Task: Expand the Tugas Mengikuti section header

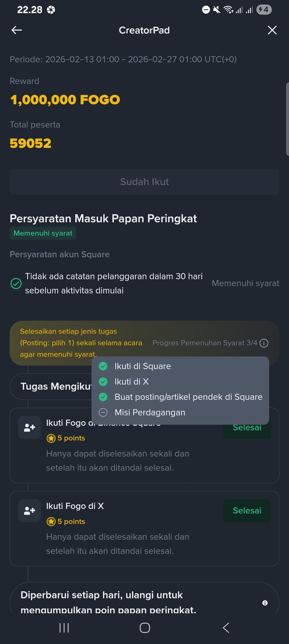Action: click(x=51, y=386)
